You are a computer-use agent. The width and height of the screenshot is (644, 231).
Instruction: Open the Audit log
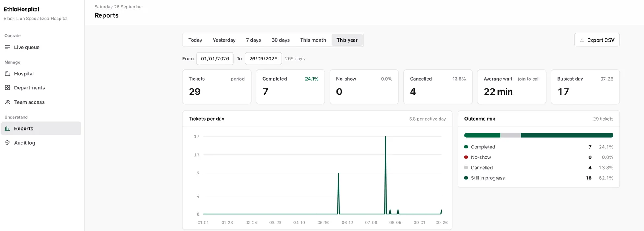(41, 143)
